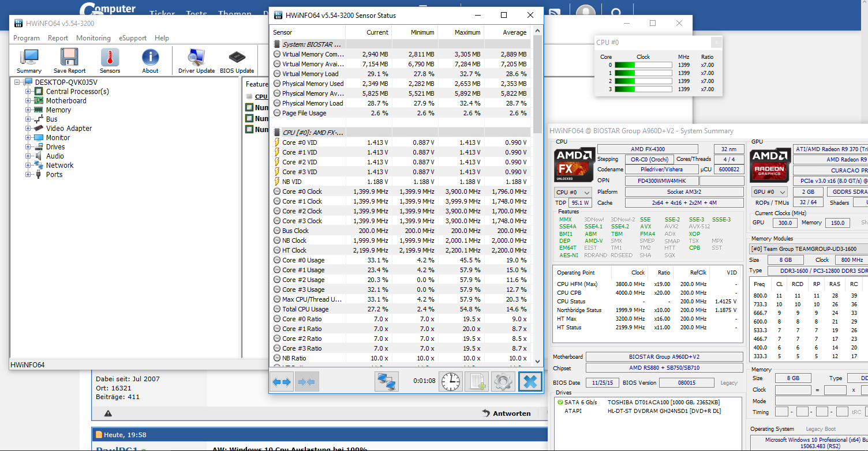
Task: Click the Tests link in the browser header
Action: coord(196,14)
